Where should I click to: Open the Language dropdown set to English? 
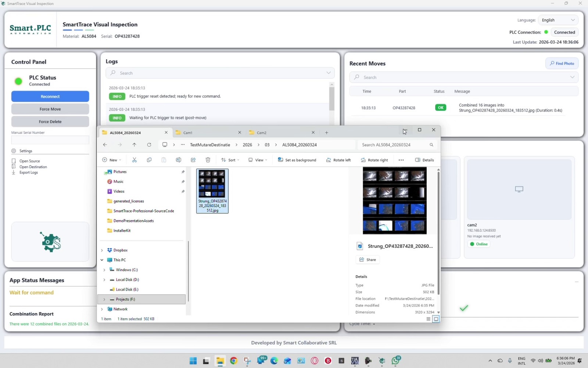coord(558,20)
